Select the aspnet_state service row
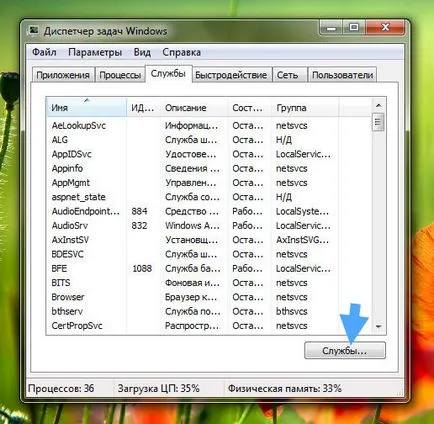The height and width of the screenshot is (424, 434). [208, 197]
